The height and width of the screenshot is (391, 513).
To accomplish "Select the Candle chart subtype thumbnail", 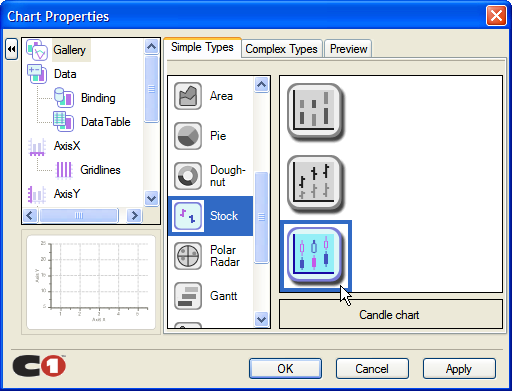I will (x=315, y=256).
